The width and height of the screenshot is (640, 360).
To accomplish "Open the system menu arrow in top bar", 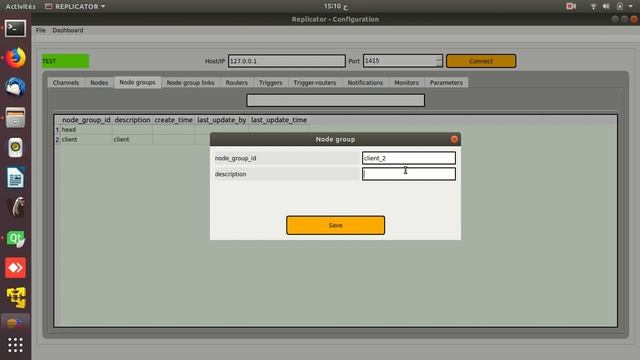I will [x=631, y=6].
